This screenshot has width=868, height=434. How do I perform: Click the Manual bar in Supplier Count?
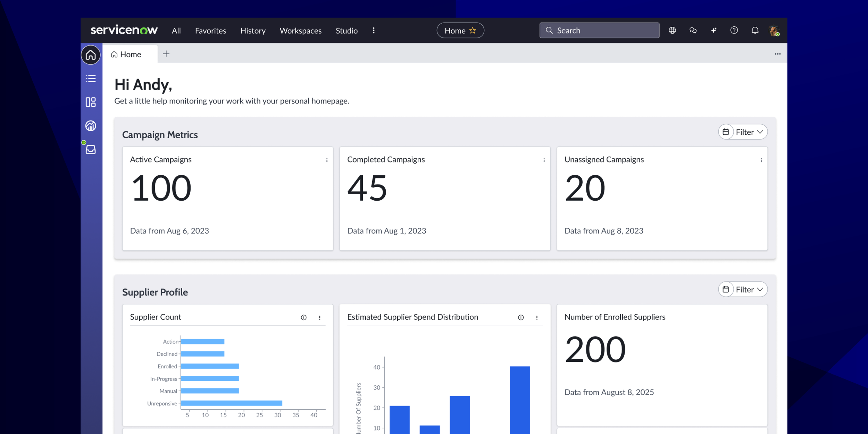tap(210, 391)
